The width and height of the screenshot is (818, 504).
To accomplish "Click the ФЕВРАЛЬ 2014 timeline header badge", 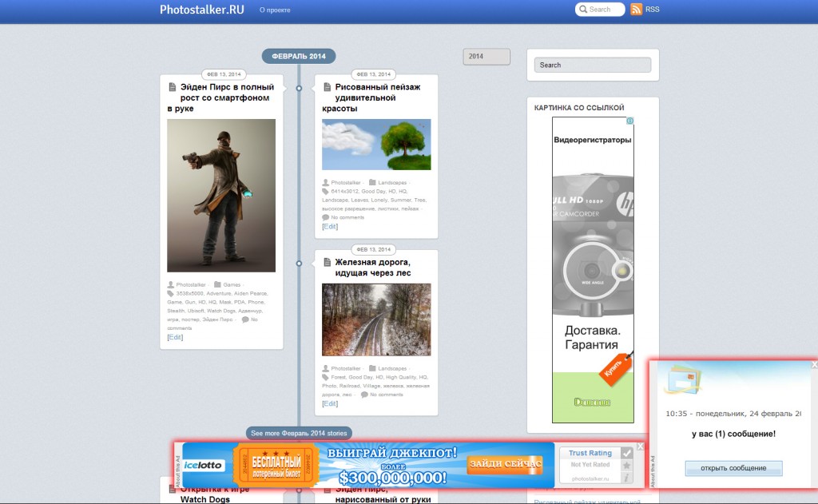I will click(300, 56).
